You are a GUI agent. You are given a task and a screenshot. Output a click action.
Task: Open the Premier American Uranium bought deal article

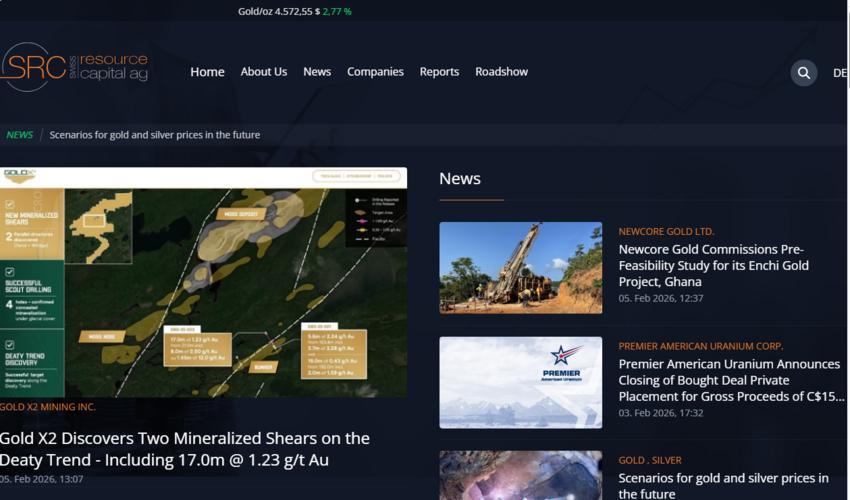[729, 380]
